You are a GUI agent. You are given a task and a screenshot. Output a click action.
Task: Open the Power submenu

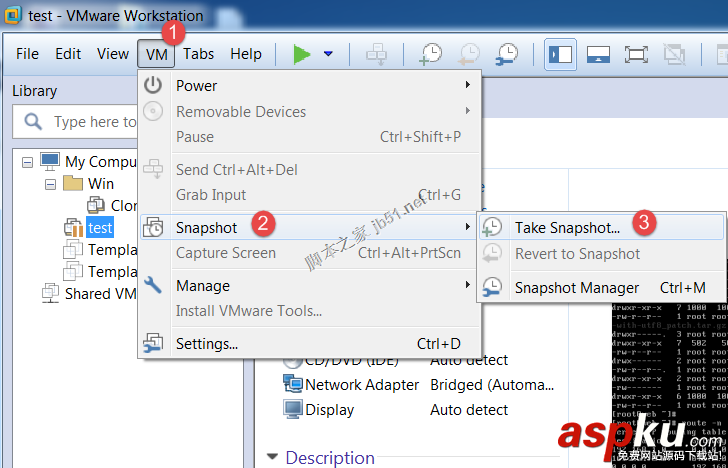[196, 86]
